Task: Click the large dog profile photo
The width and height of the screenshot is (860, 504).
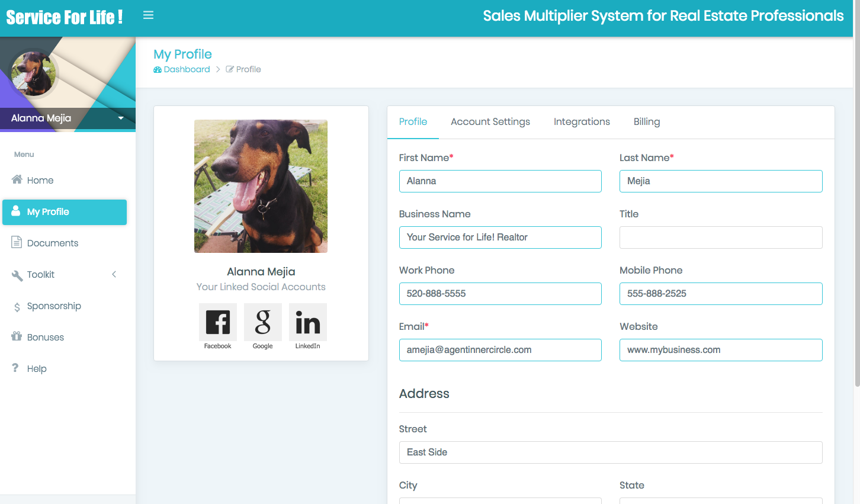Action: [x=261, y=186]
